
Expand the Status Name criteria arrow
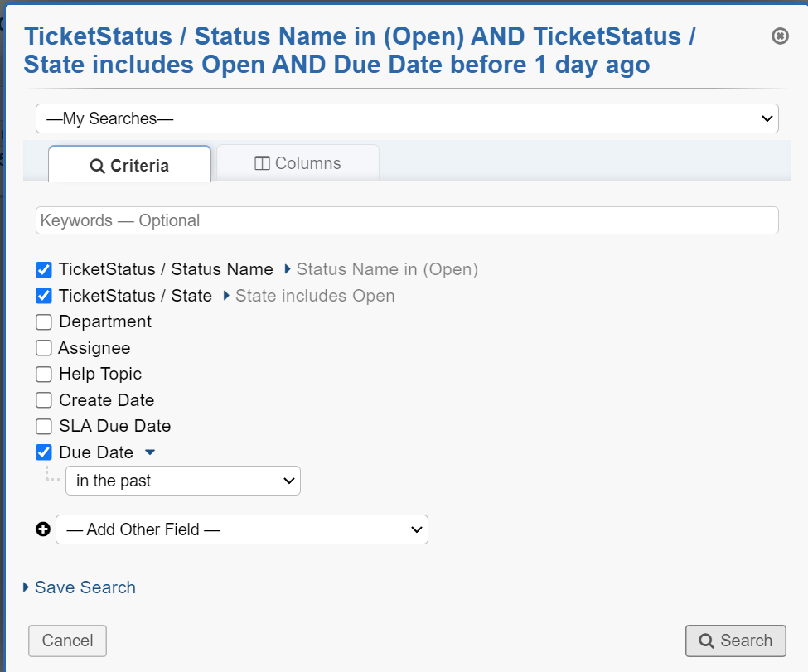288,269
